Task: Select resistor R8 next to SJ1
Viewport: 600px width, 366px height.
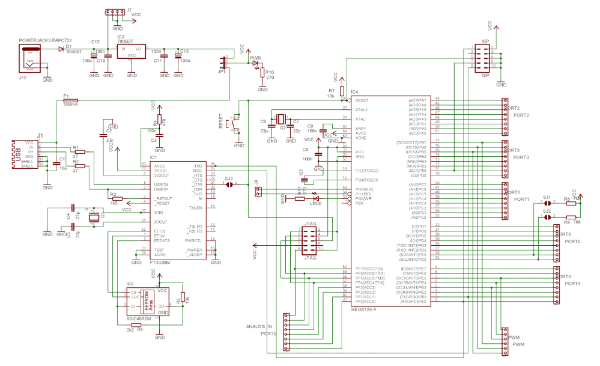Action: click(571, 203)
